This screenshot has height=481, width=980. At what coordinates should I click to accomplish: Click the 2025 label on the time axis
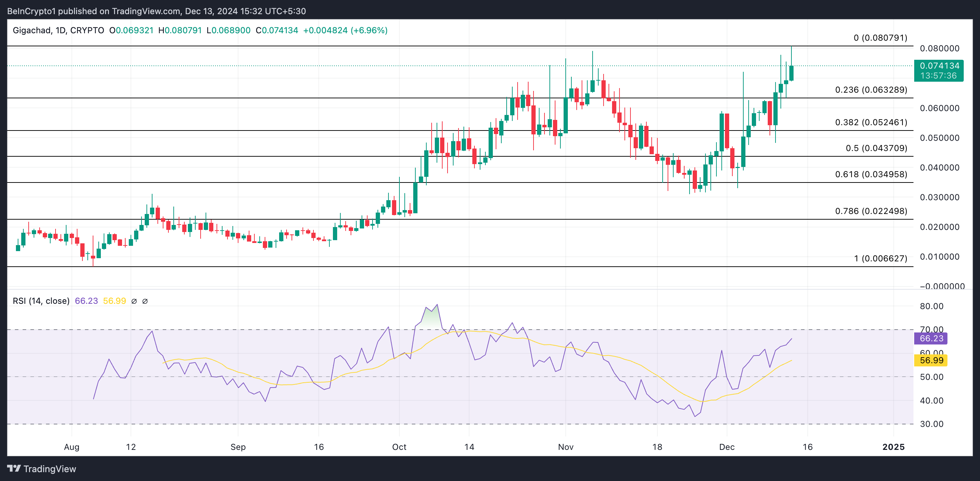click(x=893, y=447)
